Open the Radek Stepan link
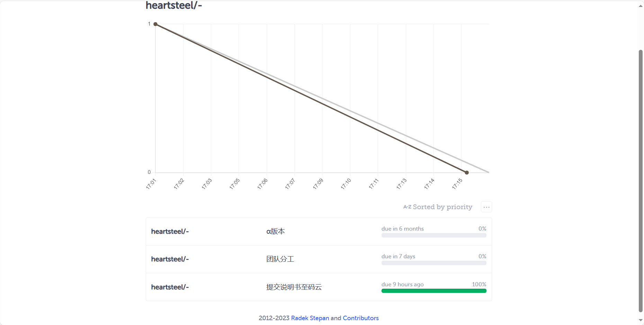This screenshot has height=325, width=644. pyautogui.click(x=310, y=318)
